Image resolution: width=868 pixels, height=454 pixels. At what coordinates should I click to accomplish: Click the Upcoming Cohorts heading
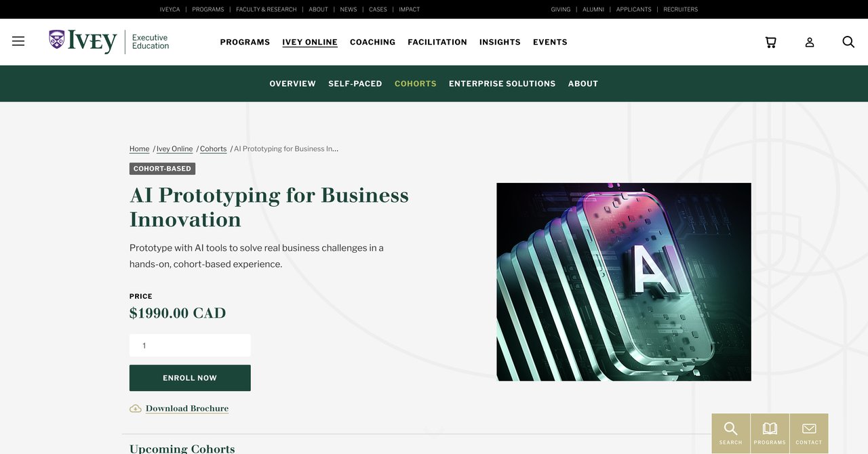(x=182, y=449)
